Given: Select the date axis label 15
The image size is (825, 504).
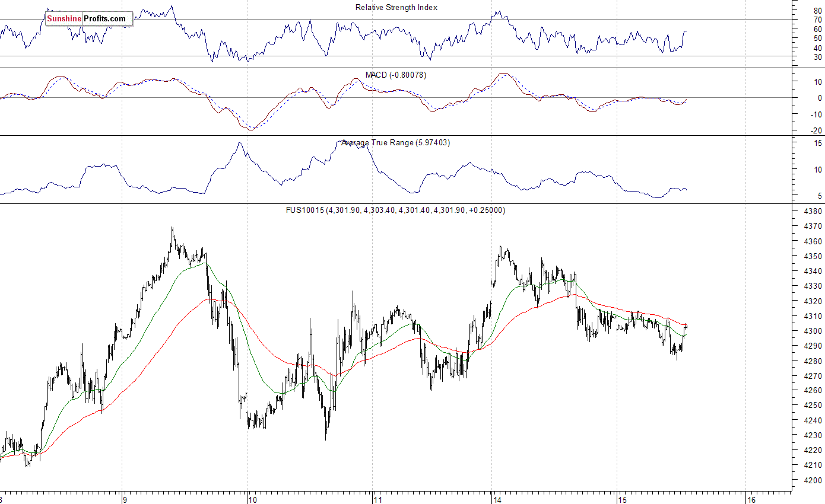Looking at the screenshot, I should (x=622, y=500).
